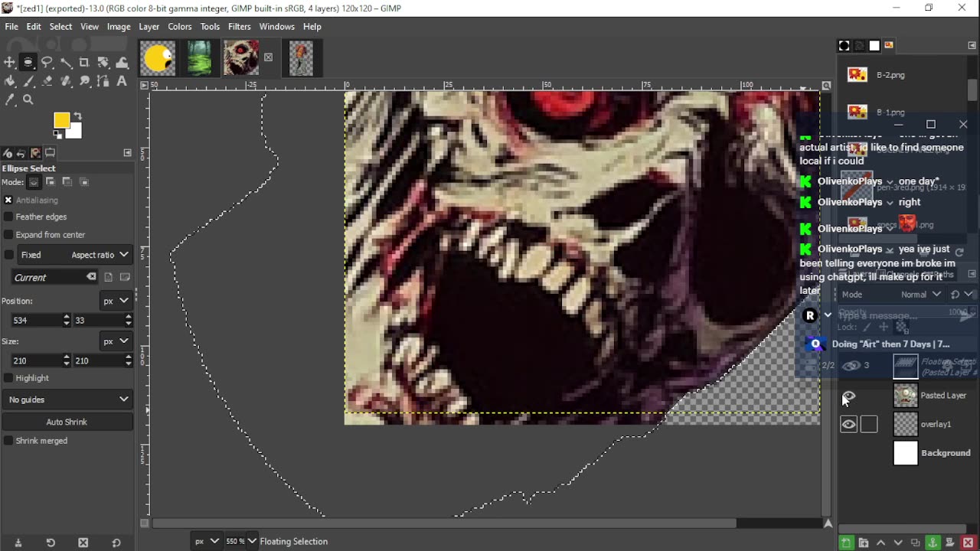Open the Select menu
980x551 pixels.
click(x=60, y=27)
